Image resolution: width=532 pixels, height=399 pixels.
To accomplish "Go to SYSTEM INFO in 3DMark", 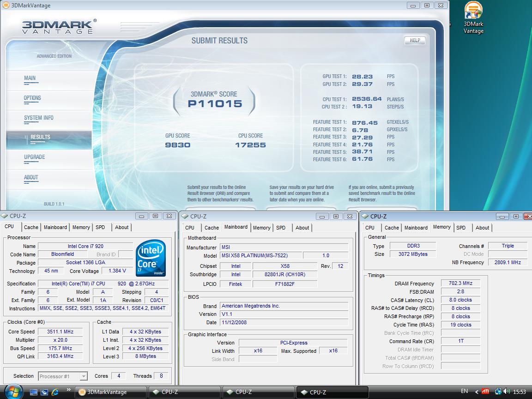I will tap(39, 118).
